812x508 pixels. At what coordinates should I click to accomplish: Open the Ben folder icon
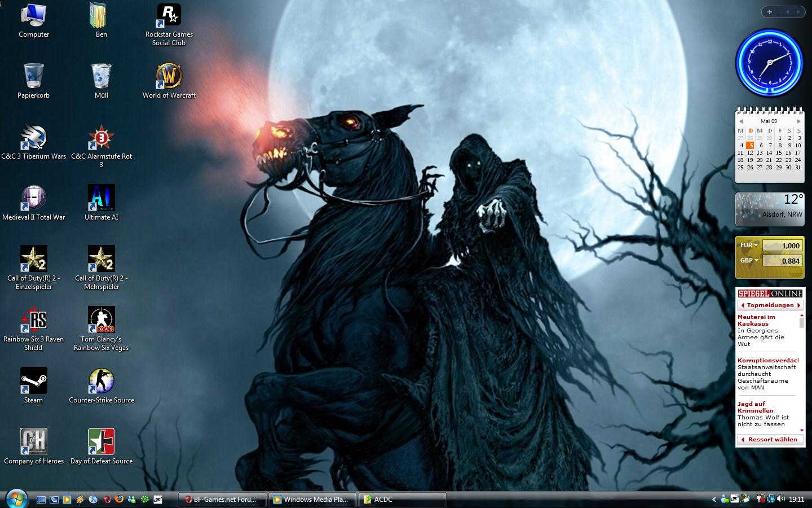click(101, 21)
